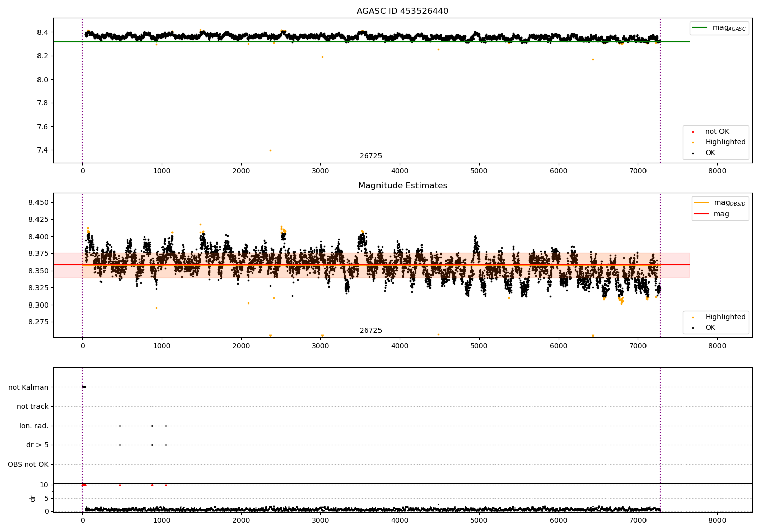
Task: Select the 'Ion. rad.' row label
Action: coord(34,426)
